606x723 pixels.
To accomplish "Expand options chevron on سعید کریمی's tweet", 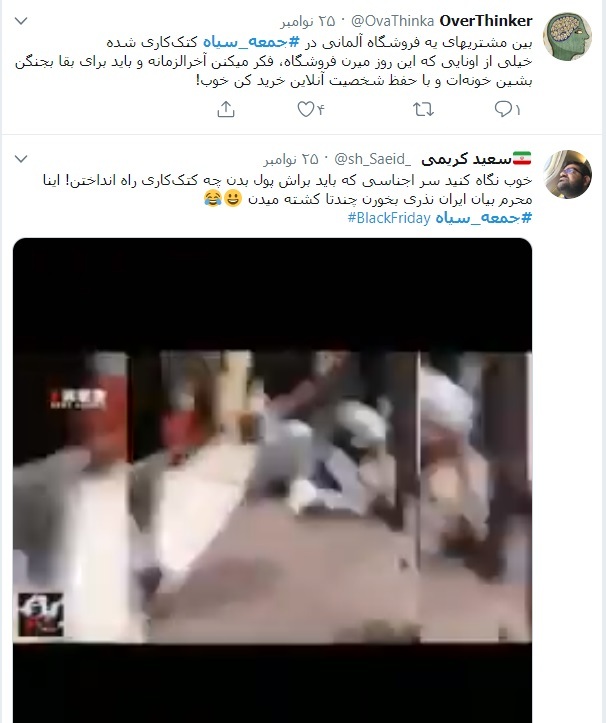I will 21,159.
